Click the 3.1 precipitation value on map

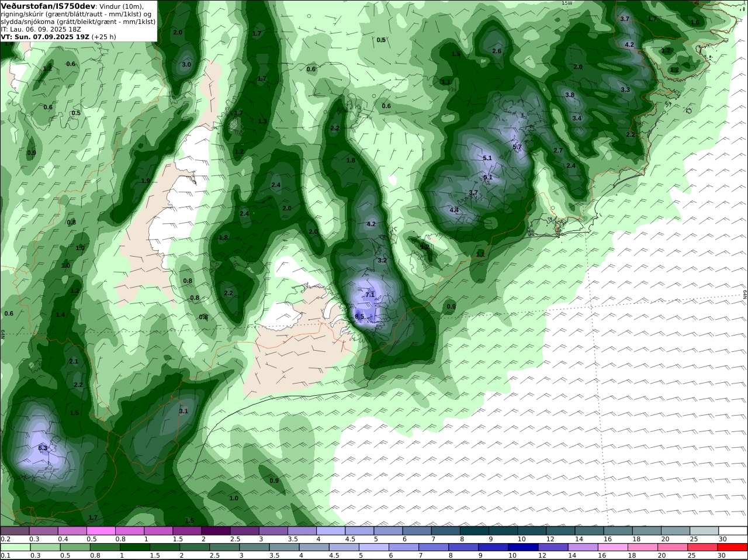pos(183,412)
